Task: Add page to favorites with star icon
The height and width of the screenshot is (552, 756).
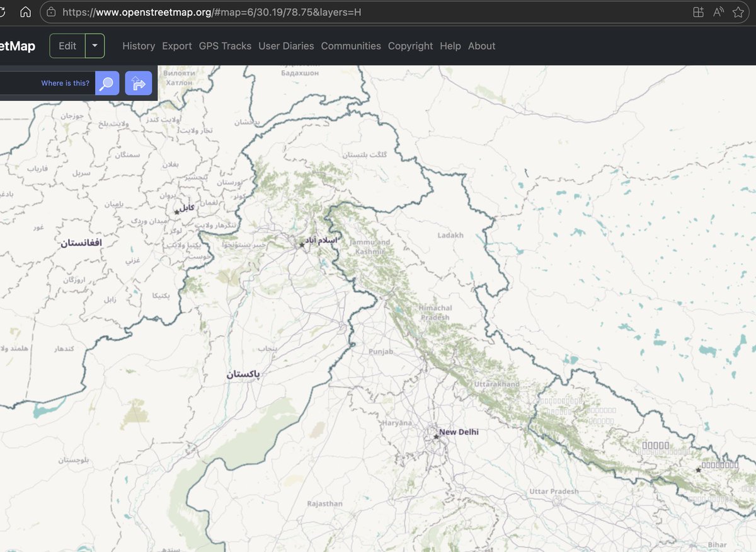Action: [x=738, y=12]
